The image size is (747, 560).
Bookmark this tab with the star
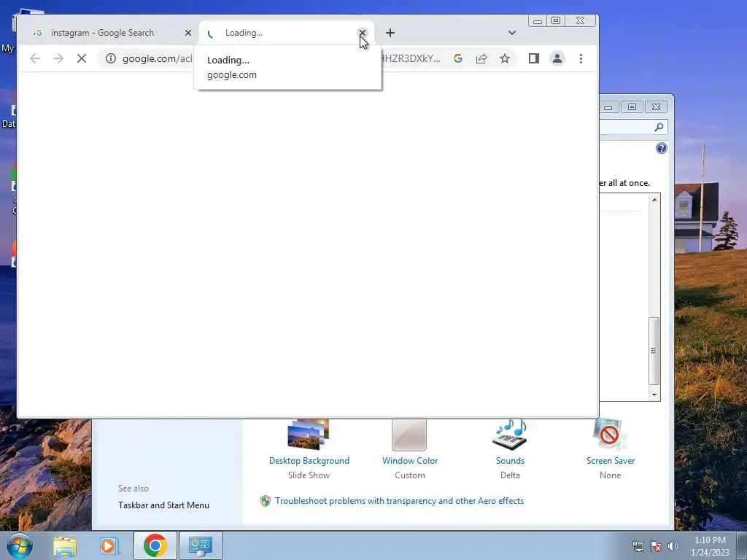pyautogui.click(x=505, y=58)
